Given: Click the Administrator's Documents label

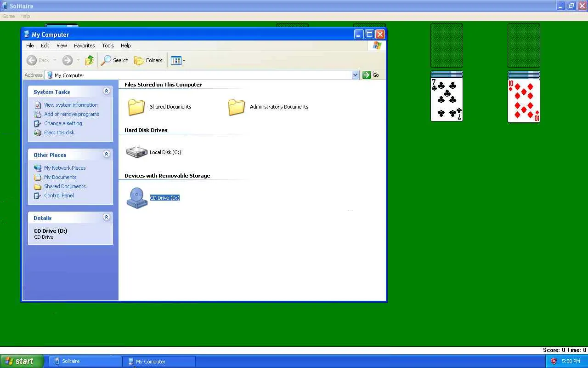Looking at the screenshot, I should [279, 107].
